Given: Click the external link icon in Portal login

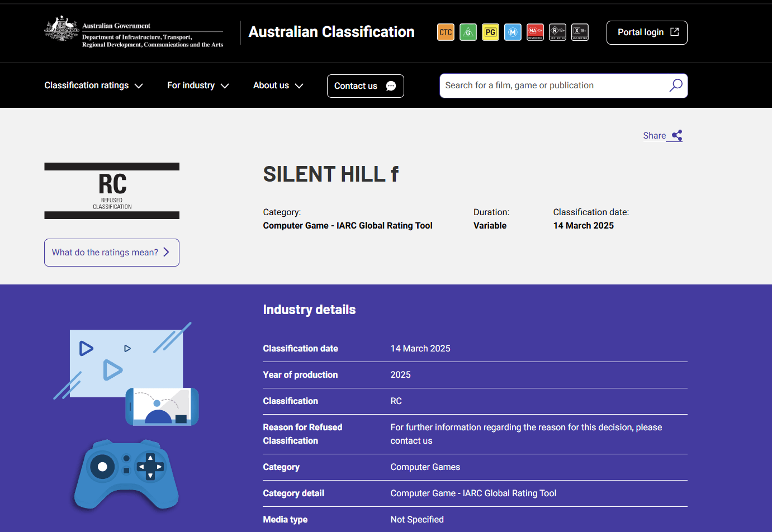Looking at the screenshot, I should click(675, 32).
